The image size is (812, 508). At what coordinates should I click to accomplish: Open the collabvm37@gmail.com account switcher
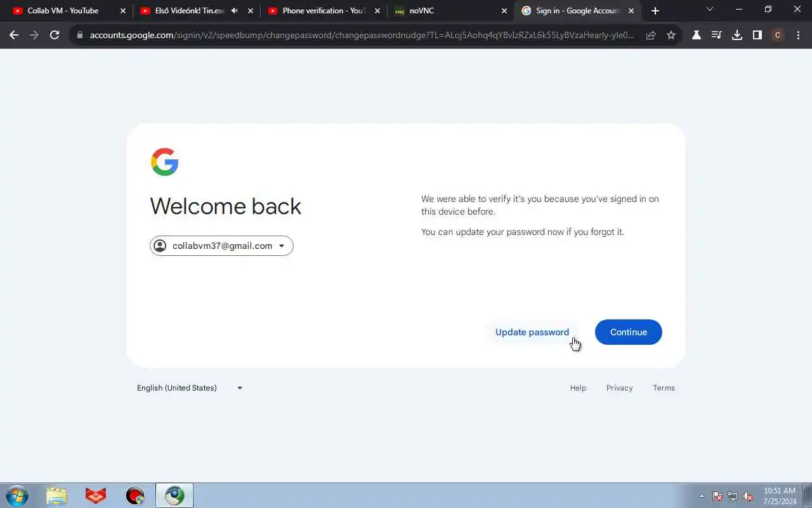click(x=221, y=246)
